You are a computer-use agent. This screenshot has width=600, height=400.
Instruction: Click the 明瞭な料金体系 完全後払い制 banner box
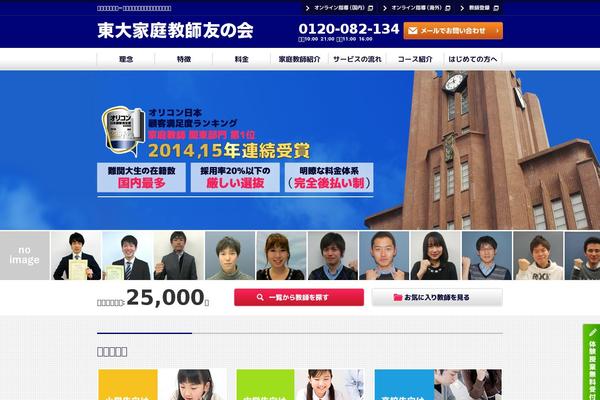(x=329, y=178)
